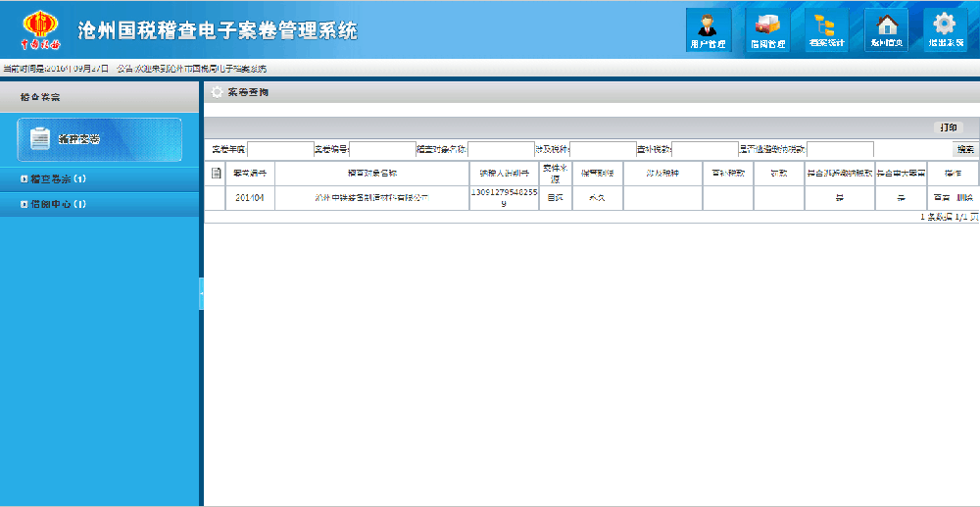
Task: Click the 删除 delete link in row
Action: pyautogui.click(x=964, y=197)
